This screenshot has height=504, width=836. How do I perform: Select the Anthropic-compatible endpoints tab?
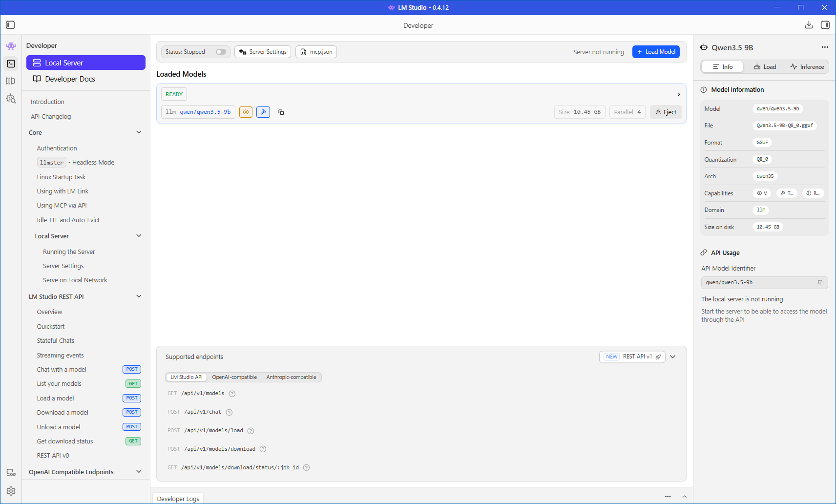coord(292,378)
